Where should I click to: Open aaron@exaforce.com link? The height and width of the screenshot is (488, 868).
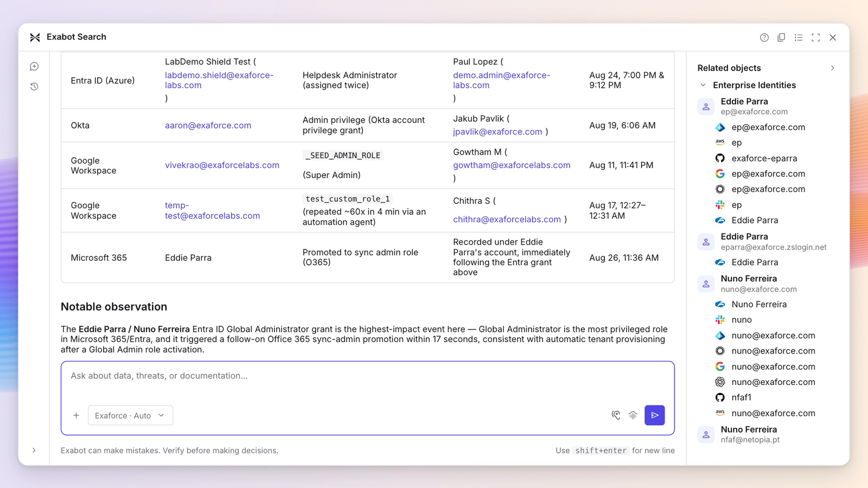coord(208,125)
